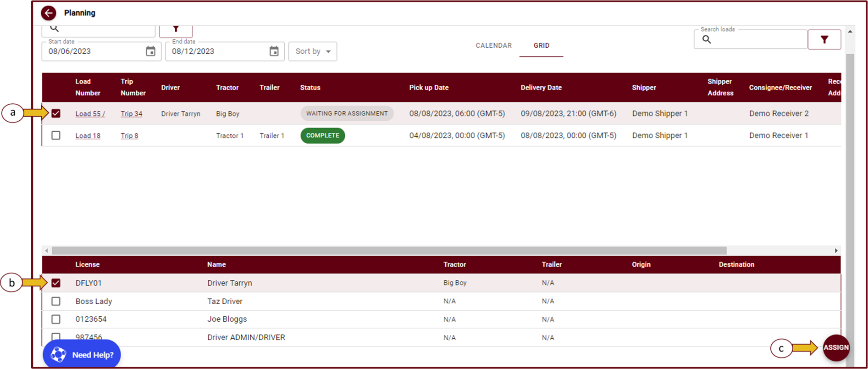
Task: Open the Start date calendar picker
Action: (150, 51)
